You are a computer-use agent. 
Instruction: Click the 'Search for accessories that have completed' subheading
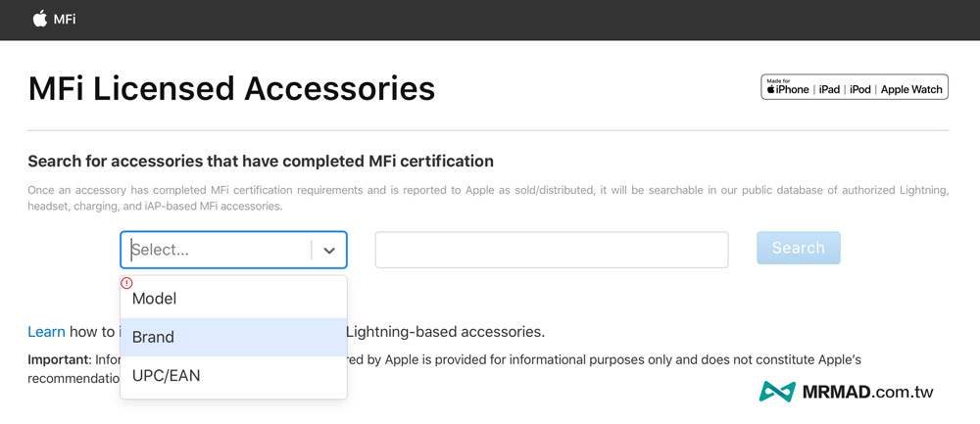click(x=261, y=162)
